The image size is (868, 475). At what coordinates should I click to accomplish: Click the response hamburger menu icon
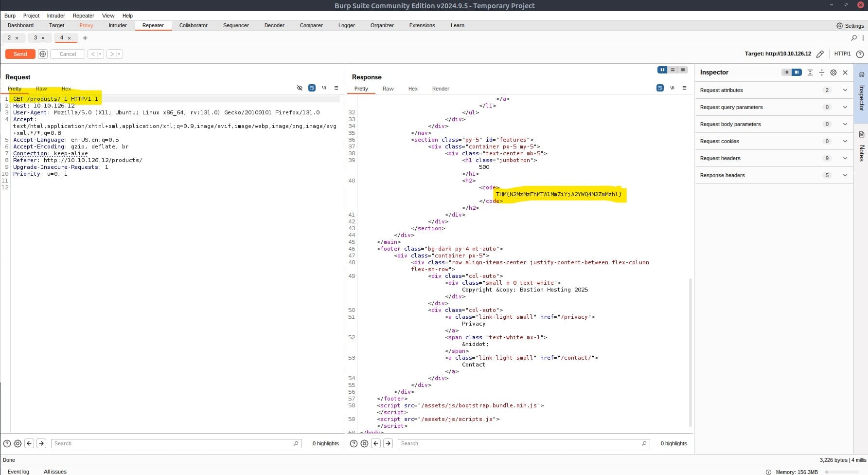[684, 88]
